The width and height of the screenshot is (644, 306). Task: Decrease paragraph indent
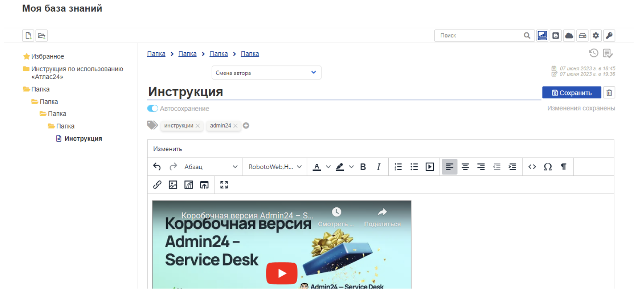pos(496,167)
